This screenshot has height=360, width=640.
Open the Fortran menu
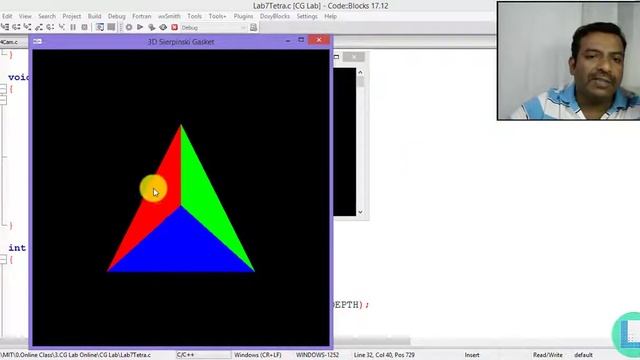142,16
